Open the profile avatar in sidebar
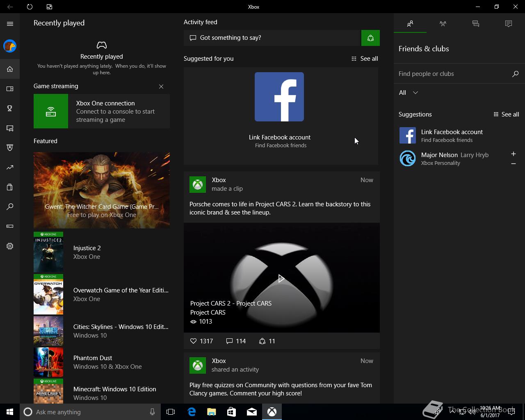The height and width of the screenshot is (420, 525). click(x=10, y=46)
